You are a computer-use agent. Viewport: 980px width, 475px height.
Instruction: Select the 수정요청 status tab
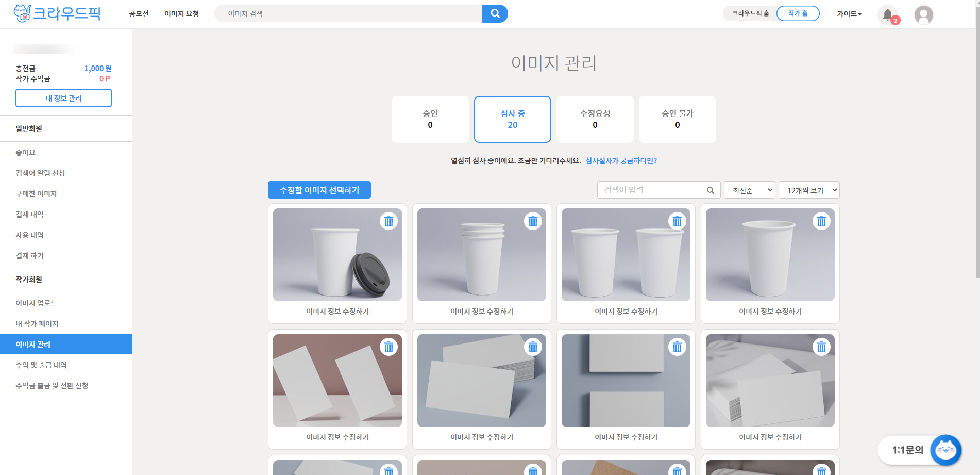point(595,119)
